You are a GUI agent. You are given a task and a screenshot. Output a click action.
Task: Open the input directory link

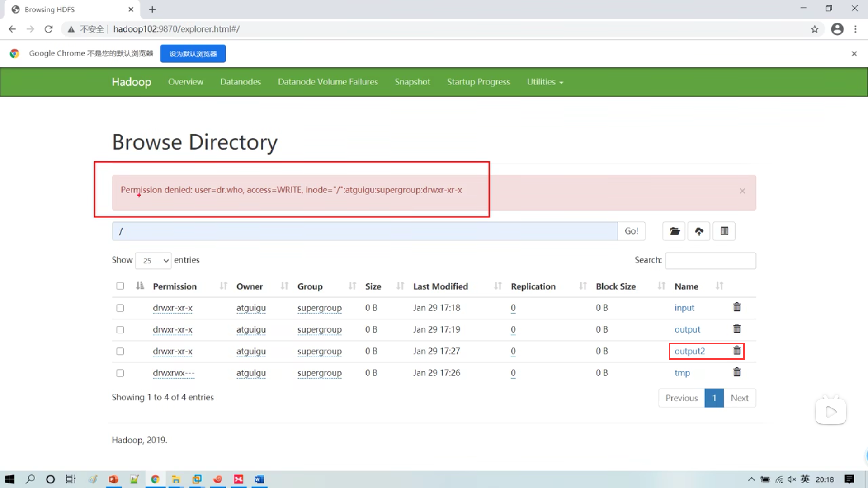(684, 308)
